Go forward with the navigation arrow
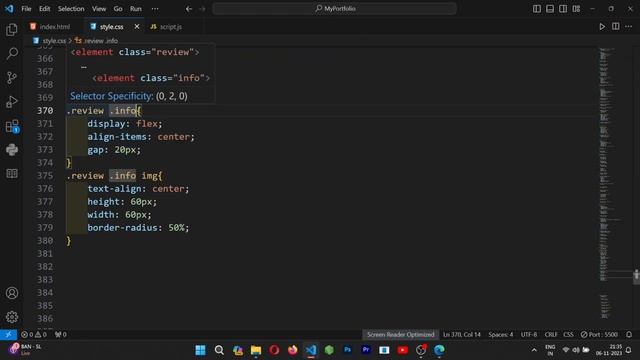 (202, 9)
